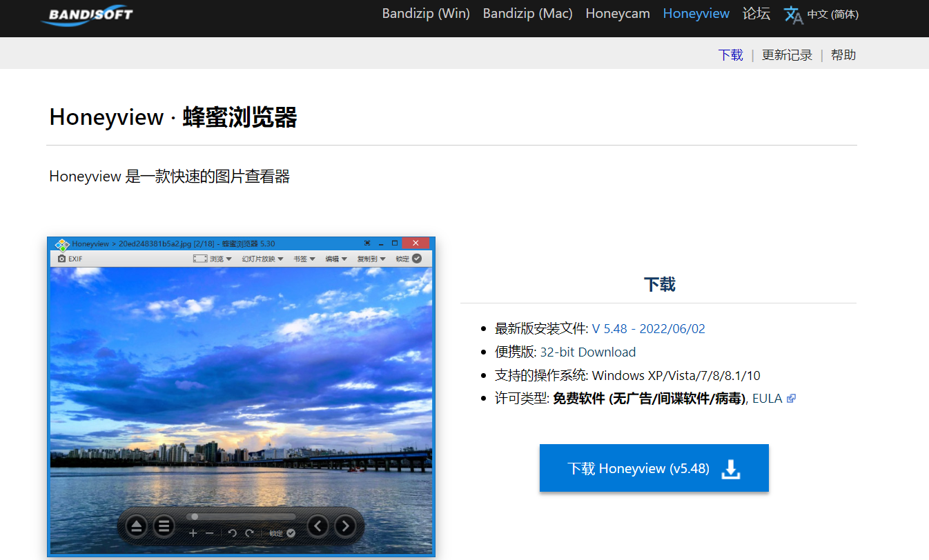The image size is (929, 560).
Task: Go to next image arrow
Action: pos(345,526)
